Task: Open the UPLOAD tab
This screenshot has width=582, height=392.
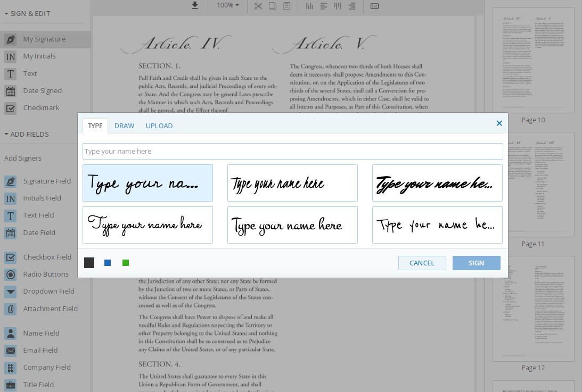Action: [159, 126]
